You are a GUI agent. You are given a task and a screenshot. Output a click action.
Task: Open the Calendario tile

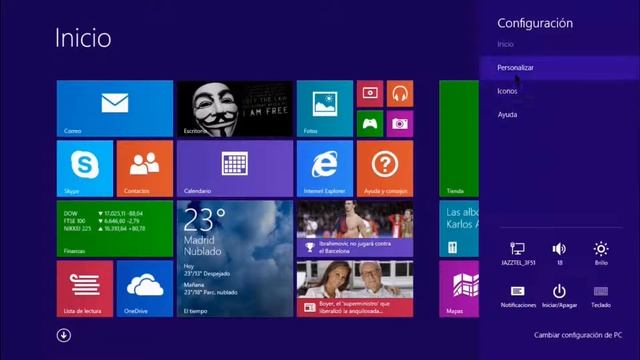(x=235, y=169)
